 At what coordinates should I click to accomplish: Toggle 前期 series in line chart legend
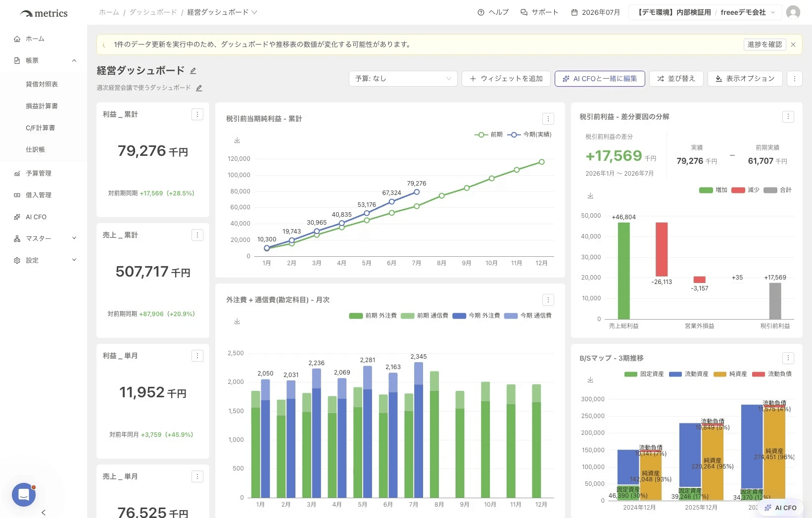point(488,135)
